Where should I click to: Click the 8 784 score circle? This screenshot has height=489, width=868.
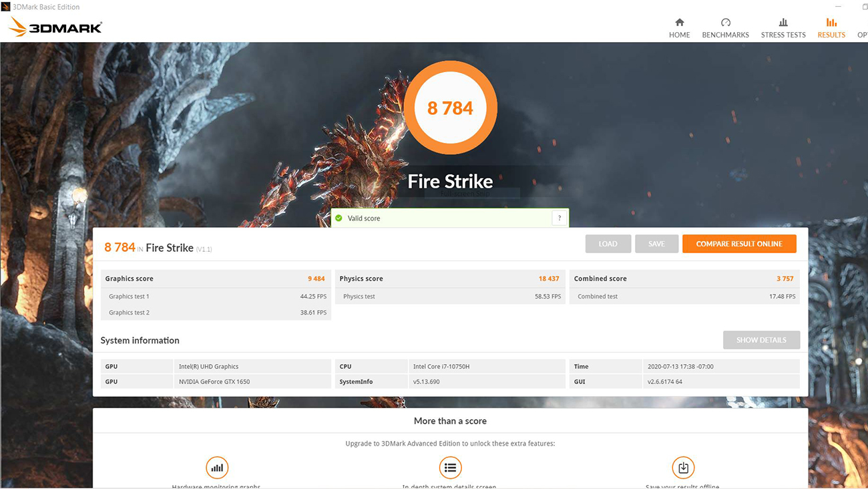coord(450,108)
